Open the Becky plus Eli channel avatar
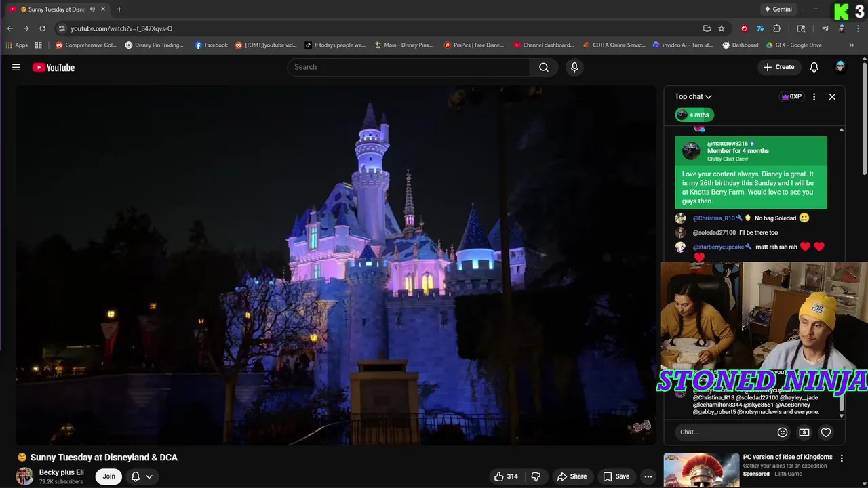Image resolution: width=868 pixels, height=488 pixels. (x=25, y=476)
